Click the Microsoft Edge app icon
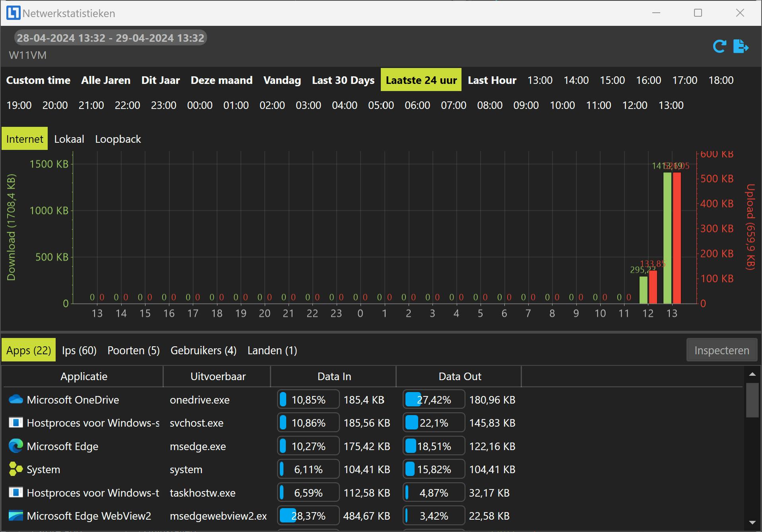762x532 pixels. click(x=16, y=446)
